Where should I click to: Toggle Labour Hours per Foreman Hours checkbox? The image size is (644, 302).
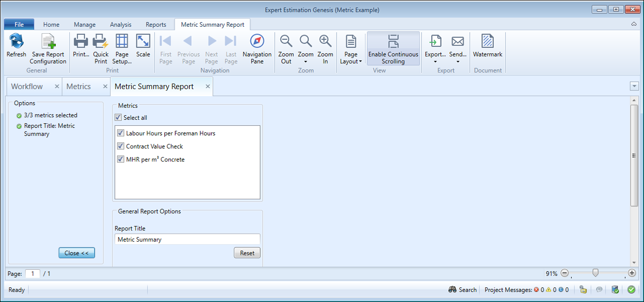121,133
